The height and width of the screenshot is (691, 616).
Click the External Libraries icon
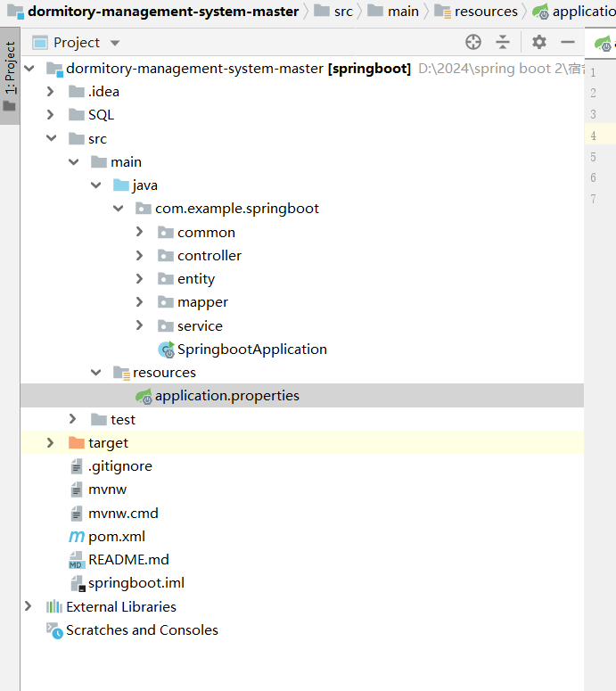[54, 607]
